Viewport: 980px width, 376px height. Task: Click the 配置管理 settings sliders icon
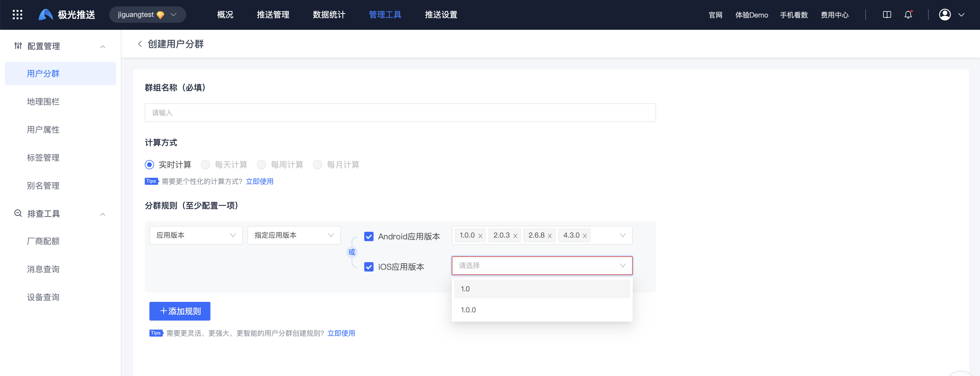point(18,46)
